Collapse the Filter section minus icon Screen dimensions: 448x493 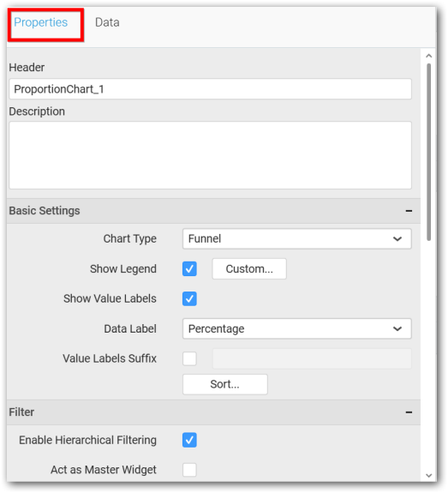point(409,412)
